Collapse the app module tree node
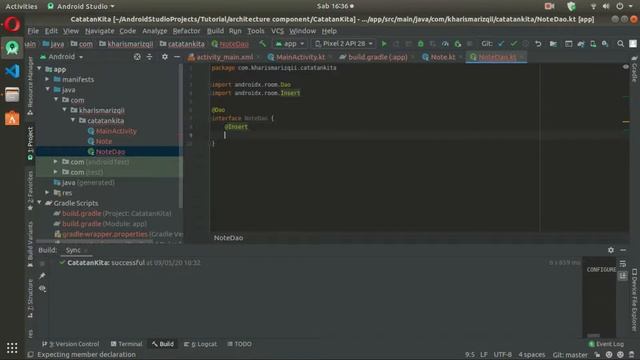This screenshot has height=360, width=640. [40, 69]
